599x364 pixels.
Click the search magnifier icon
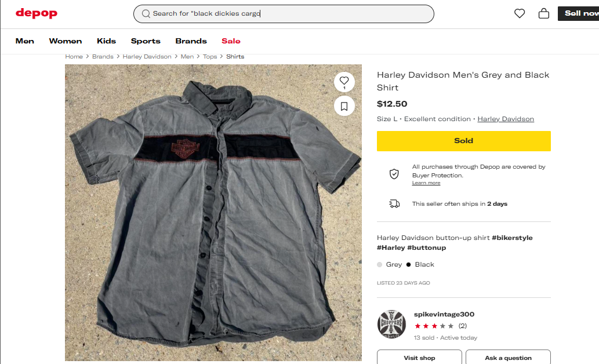[146, 14]
